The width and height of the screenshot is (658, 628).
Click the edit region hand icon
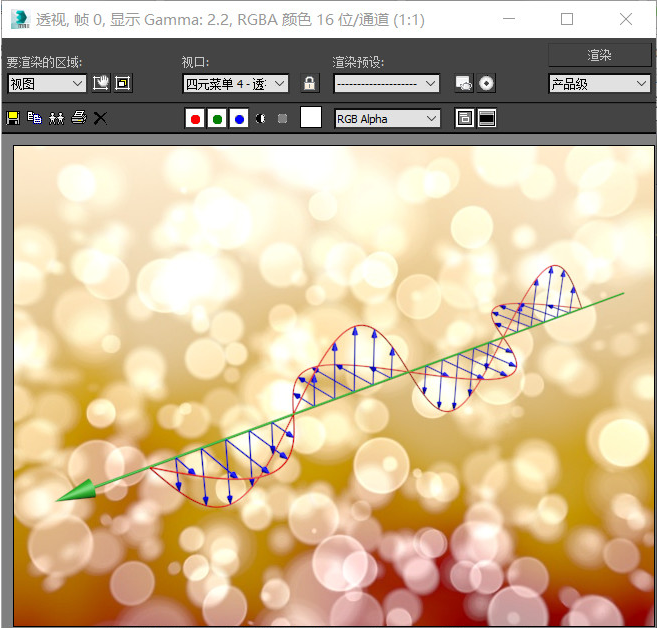[101, 83]
